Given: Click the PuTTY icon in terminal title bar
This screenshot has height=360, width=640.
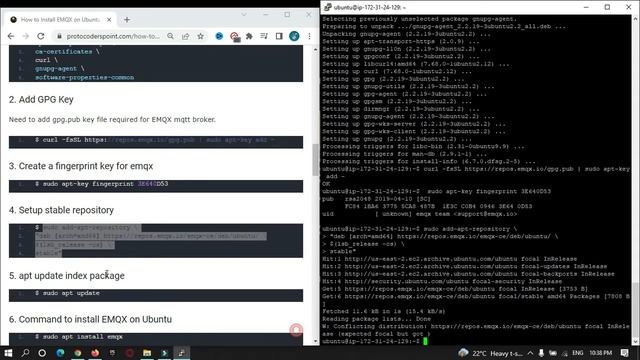Looking at the screenshot, I should 328,7.
